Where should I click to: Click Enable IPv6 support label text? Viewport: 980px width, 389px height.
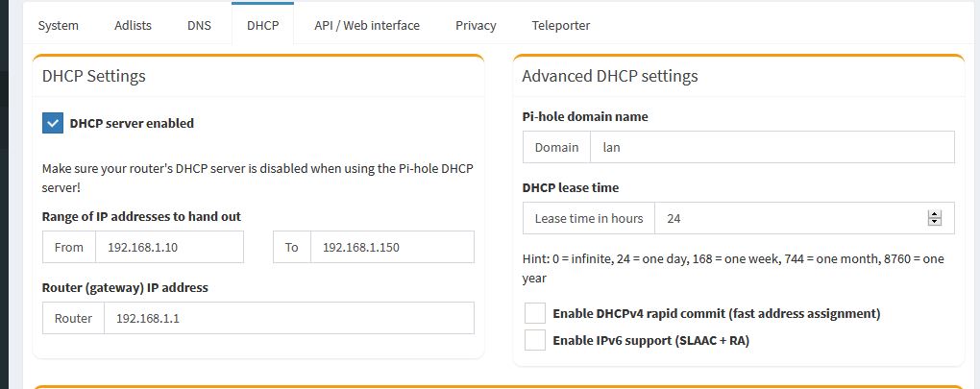[650, 341]
